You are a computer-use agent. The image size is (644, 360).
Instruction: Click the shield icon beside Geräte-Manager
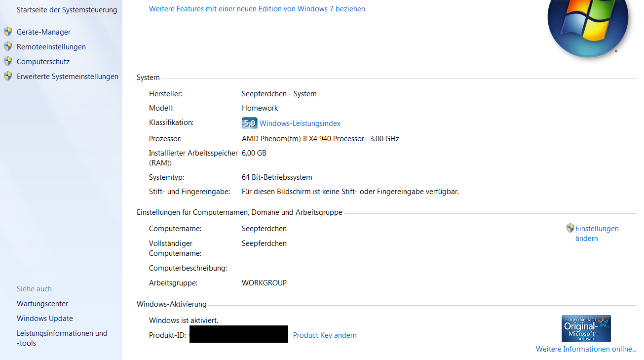7,32
